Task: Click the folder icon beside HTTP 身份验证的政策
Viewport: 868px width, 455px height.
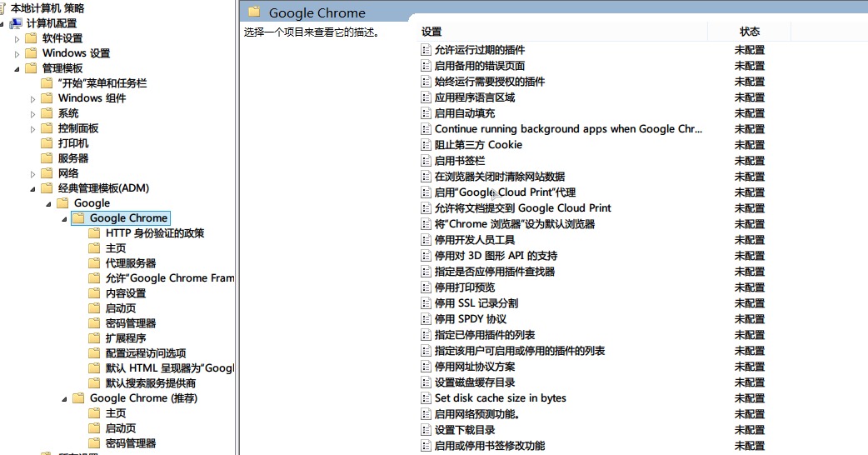Action: click(95, 233)
